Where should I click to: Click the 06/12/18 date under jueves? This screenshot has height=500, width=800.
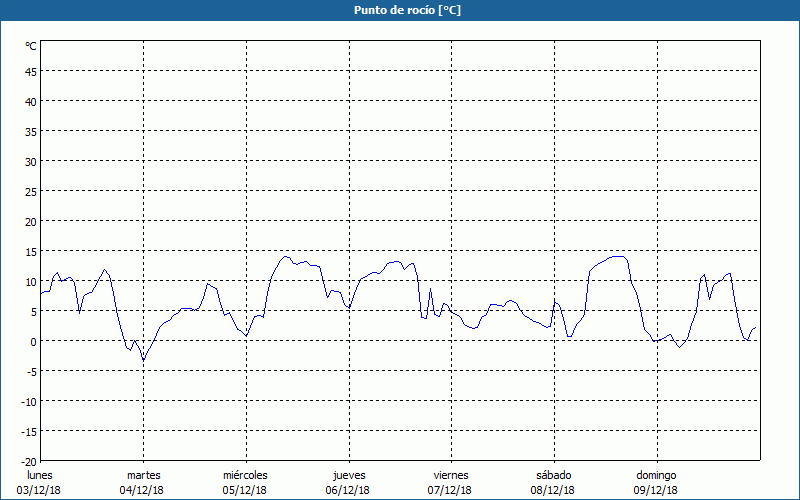[x=348, y=490]
